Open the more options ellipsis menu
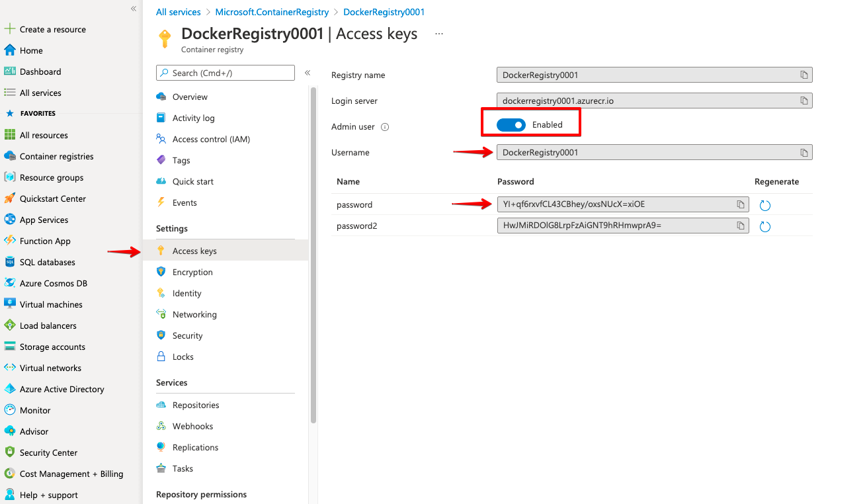 click(439, 34)
